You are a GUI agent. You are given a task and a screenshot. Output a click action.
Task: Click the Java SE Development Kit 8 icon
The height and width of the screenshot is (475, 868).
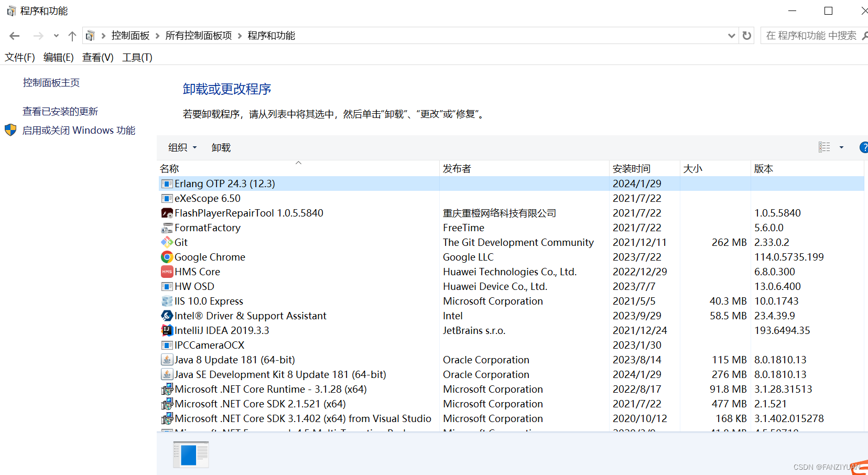(167, 374)
